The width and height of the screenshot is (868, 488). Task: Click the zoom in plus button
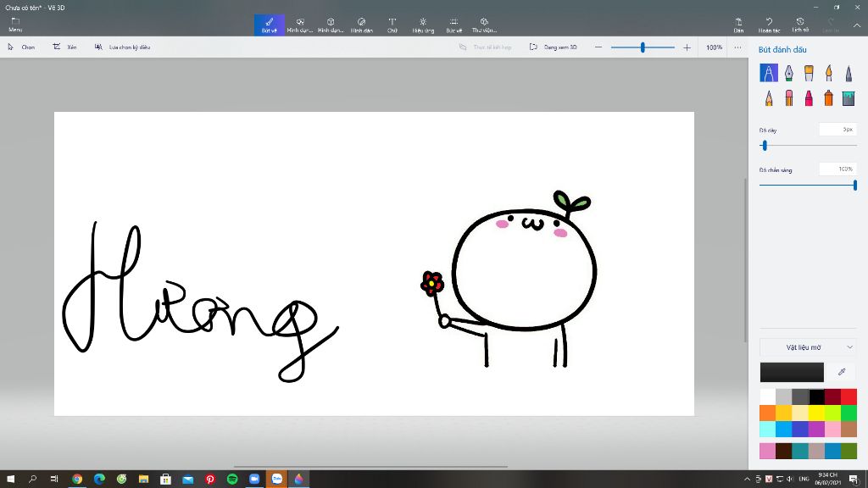pos(687,47)
